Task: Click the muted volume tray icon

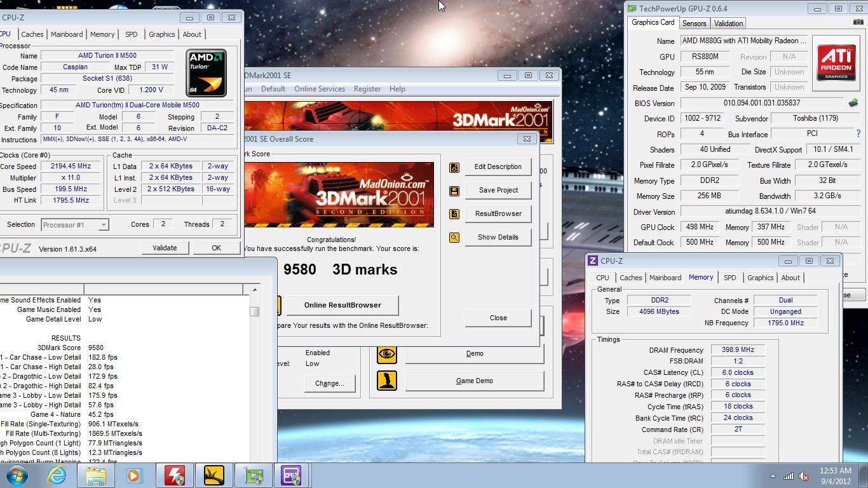Action: (x=803, y=476)
